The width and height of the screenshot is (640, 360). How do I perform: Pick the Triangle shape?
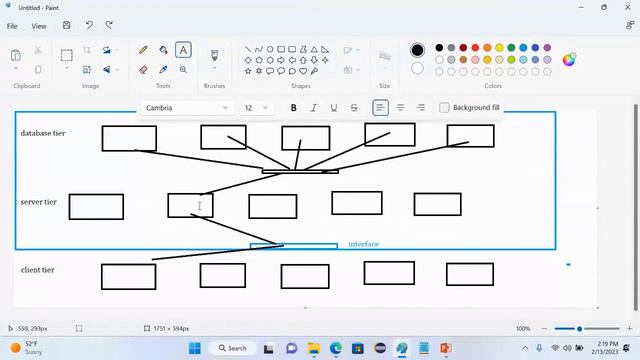[x=314, y=49]
